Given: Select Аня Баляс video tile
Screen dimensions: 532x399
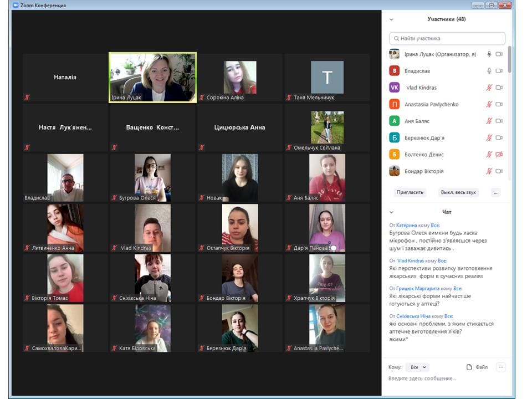Looking at the screenshot, I should click(327, 178).
